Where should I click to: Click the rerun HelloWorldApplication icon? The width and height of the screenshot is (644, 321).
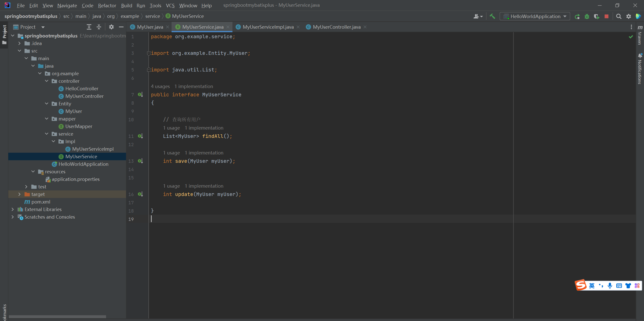577,16
